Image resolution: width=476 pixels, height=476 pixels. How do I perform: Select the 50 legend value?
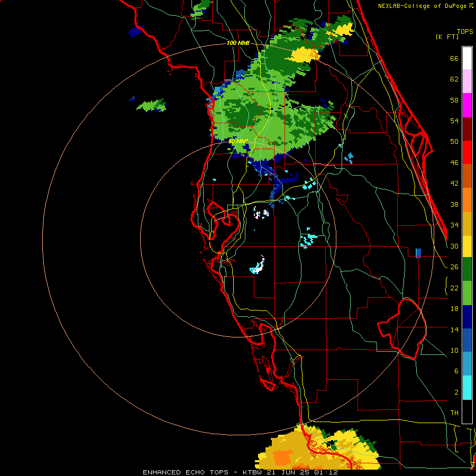click(454, 142)
